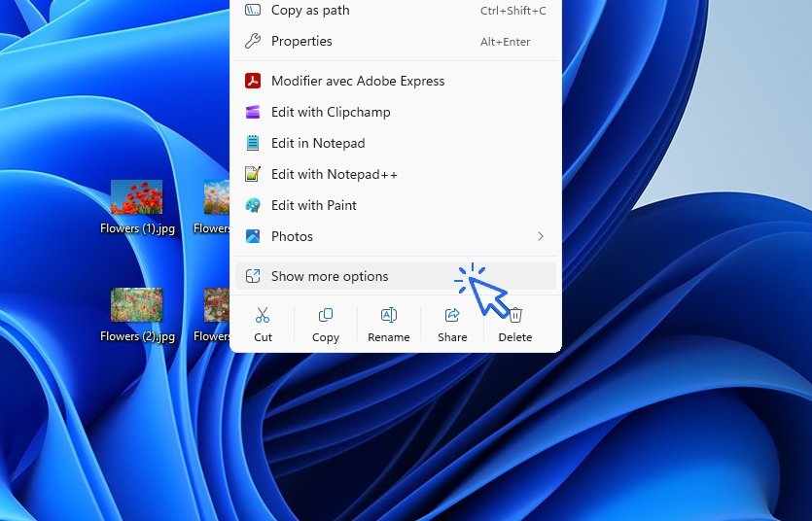Select the Photos menu entry
This screenshot has height=521, width=812.
[x=292, y=236]
